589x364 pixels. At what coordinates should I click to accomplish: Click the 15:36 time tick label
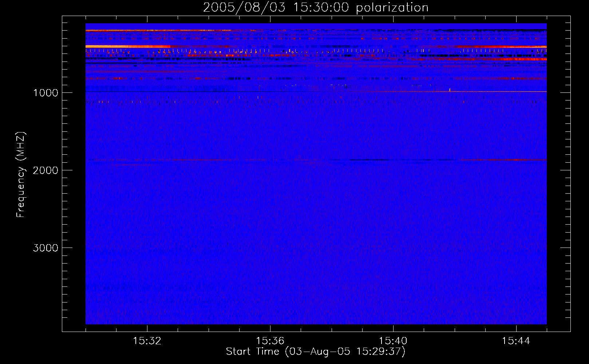270,341
